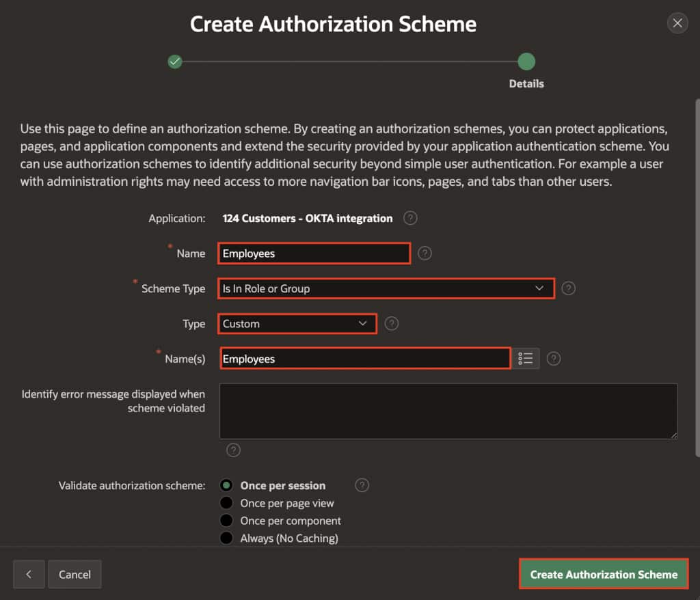
Task: Open the Type dropdown showing Custom
Action: 297,323
